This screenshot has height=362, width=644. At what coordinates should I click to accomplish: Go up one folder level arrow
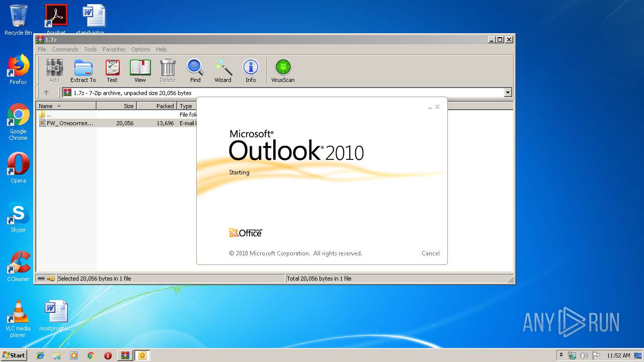[46, 93]
